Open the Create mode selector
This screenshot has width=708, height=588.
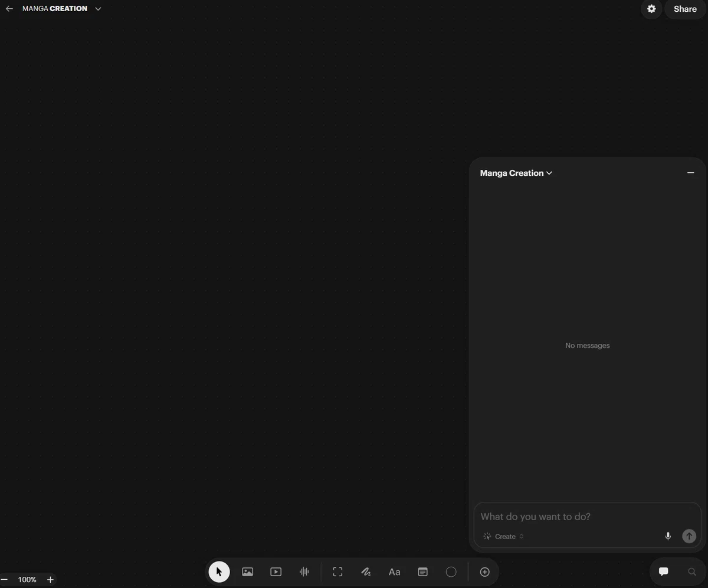tap(503, 536)
